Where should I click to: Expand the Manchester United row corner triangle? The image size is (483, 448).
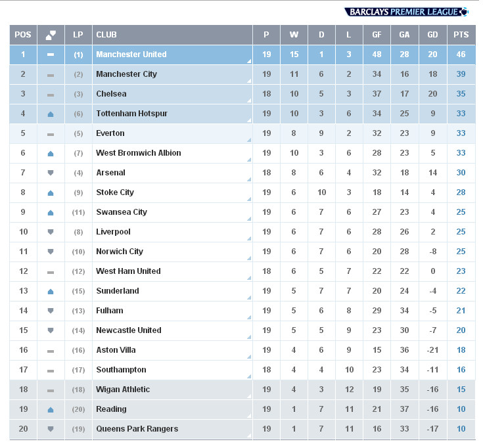point(250,62)
